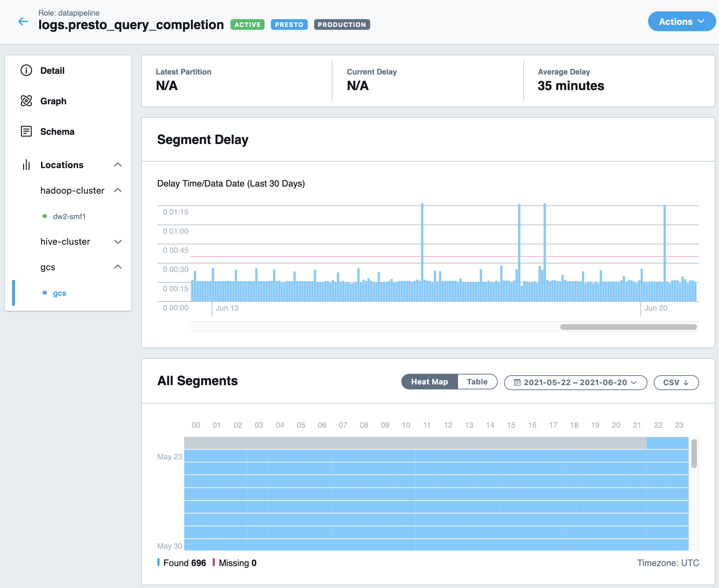
Task: Click the calendar icon in date range
Action: click(517, 383)
